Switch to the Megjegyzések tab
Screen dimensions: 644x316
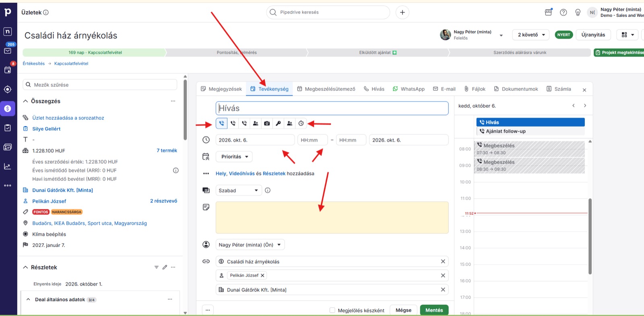pyautogui.click(x=221, y=89)
